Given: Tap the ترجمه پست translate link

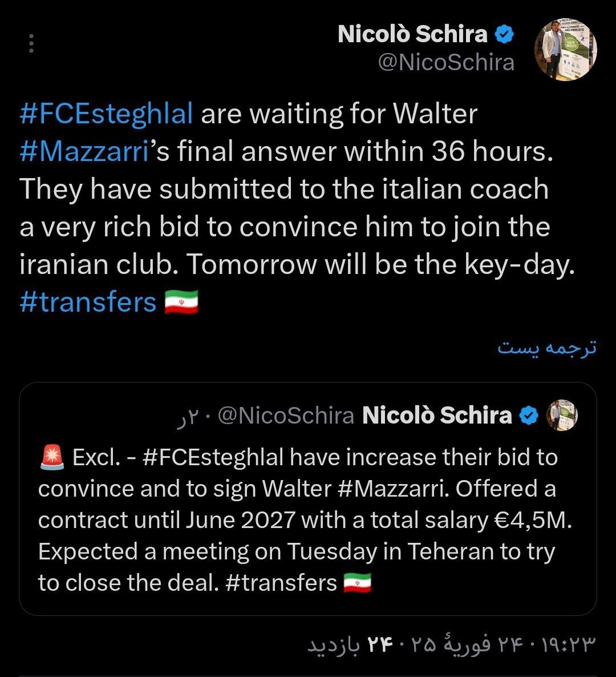Looking at the screenshot, I should [x=546, y=348].
